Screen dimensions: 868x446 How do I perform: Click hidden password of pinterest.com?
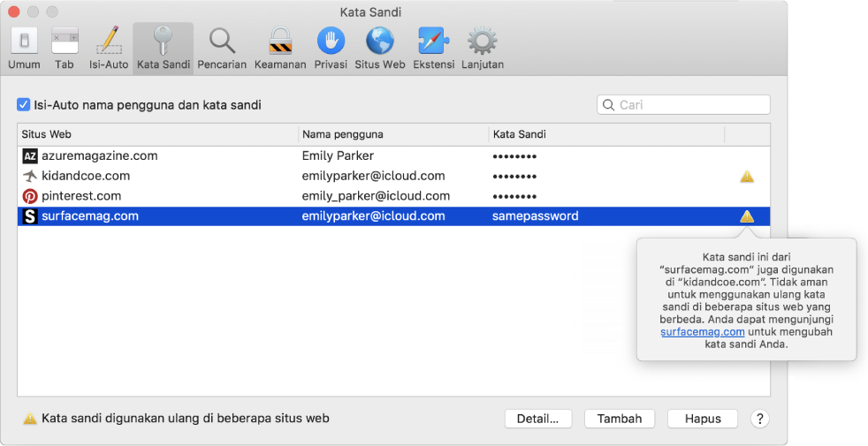click(514, 196)
